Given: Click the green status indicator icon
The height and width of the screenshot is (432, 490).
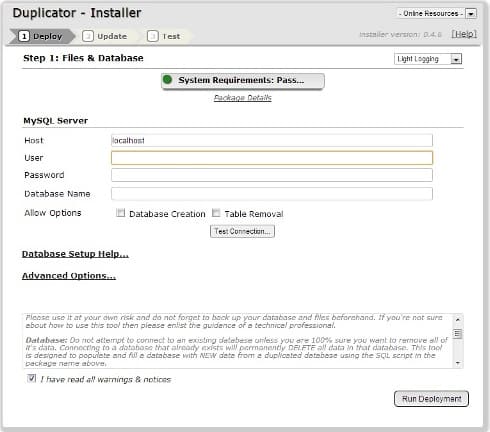Looking at the screenshot, I should [167, 80].
